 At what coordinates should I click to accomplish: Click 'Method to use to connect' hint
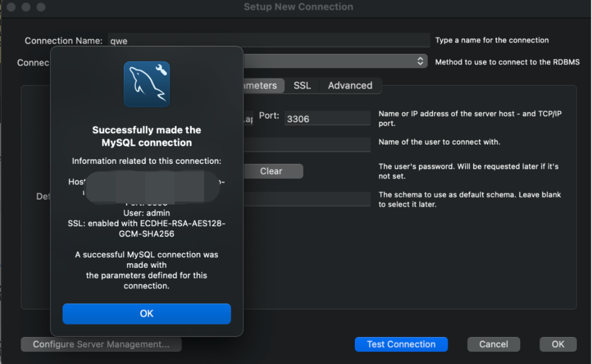click(507, 62)
